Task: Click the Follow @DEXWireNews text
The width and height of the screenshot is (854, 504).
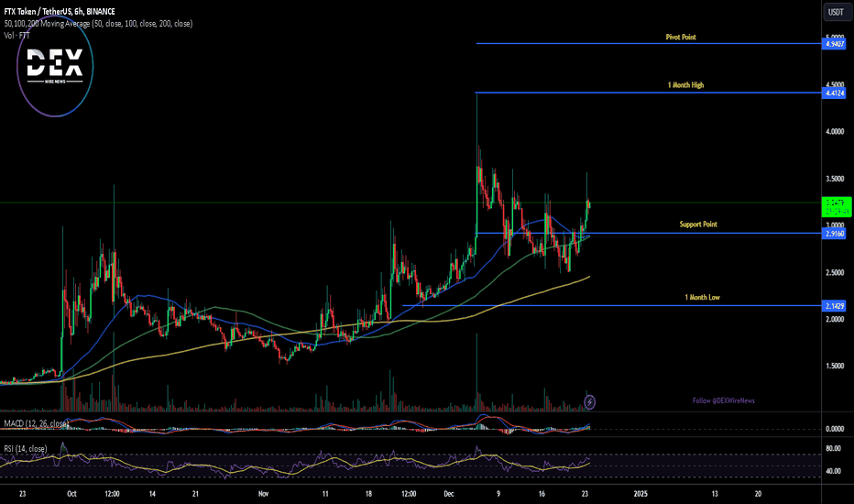Action: (x=723, y=400)
